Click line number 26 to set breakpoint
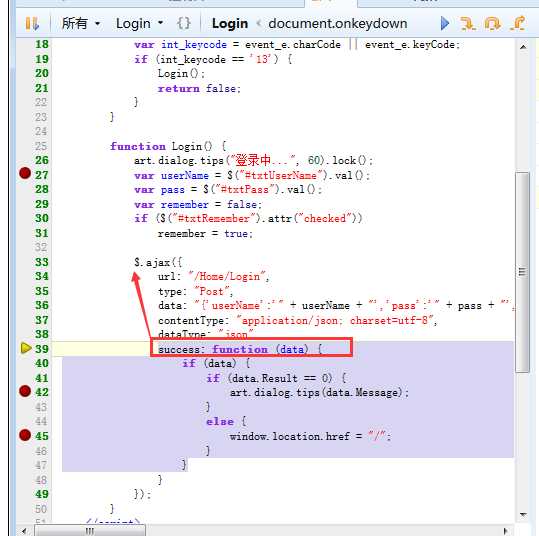 42,160
